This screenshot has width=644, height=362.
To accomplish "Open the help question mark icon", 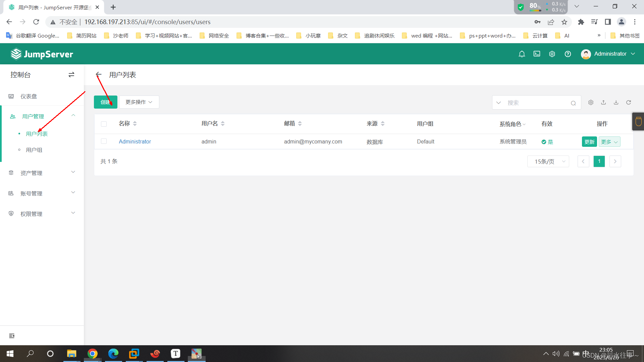I will pyautogui.click(x=568, y=54).
